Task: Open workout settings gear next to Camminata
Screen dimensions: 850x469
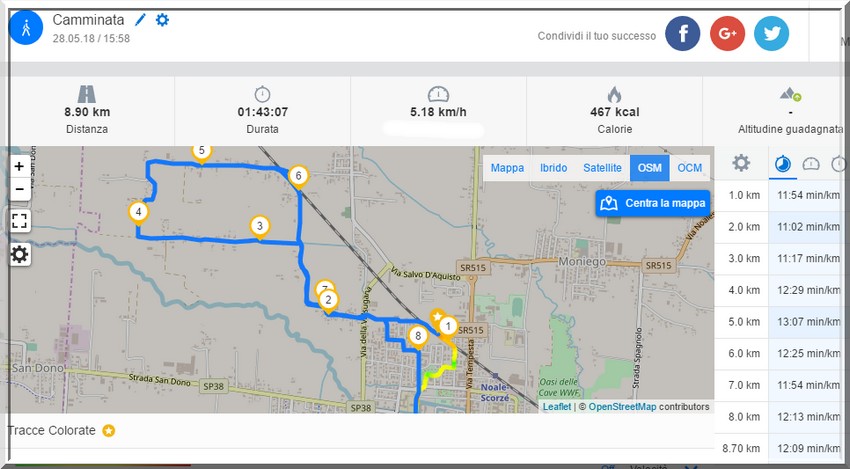Action: pos(163,20)
